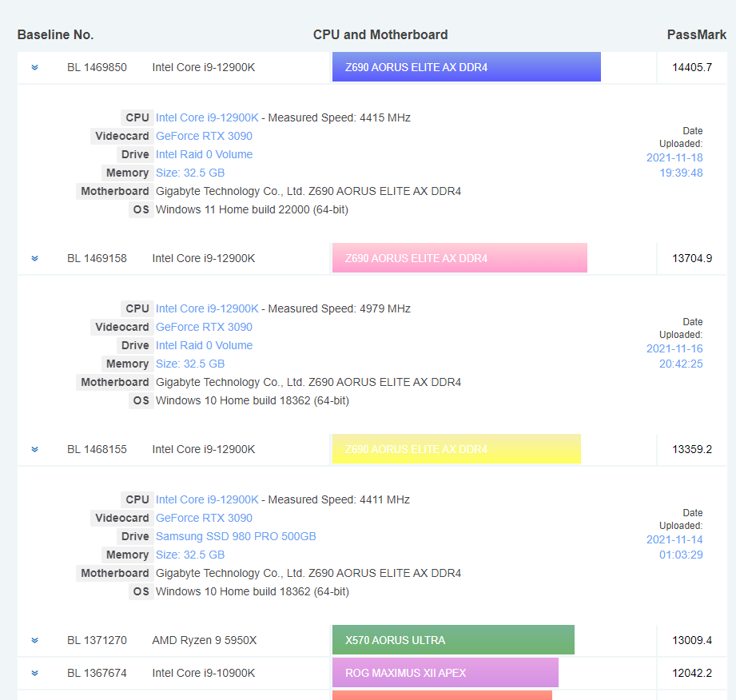The height and width of the screenshot is (700, 736).
Task: Select PassMark score 14405.7
Action: pos(692,67)
